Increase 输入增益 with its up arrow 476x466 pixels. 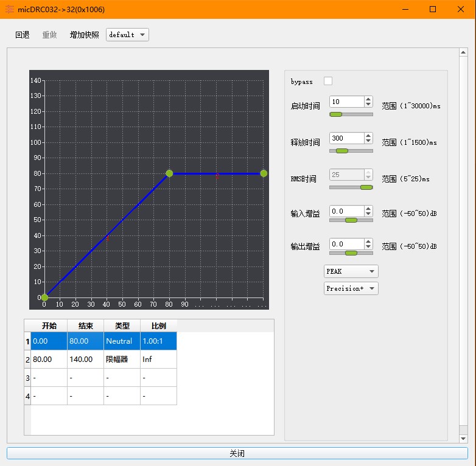click(x=368, y=209)
